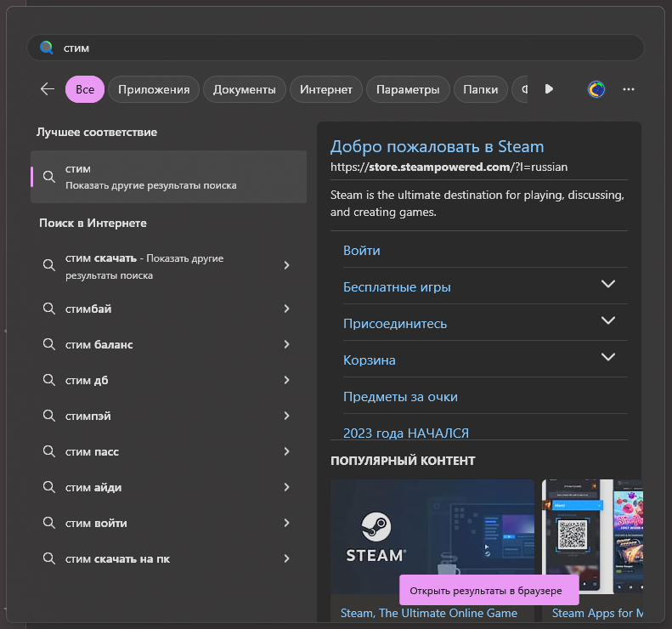Click magnifier icon beside 'стим скачать'

[x=49, y=265]
